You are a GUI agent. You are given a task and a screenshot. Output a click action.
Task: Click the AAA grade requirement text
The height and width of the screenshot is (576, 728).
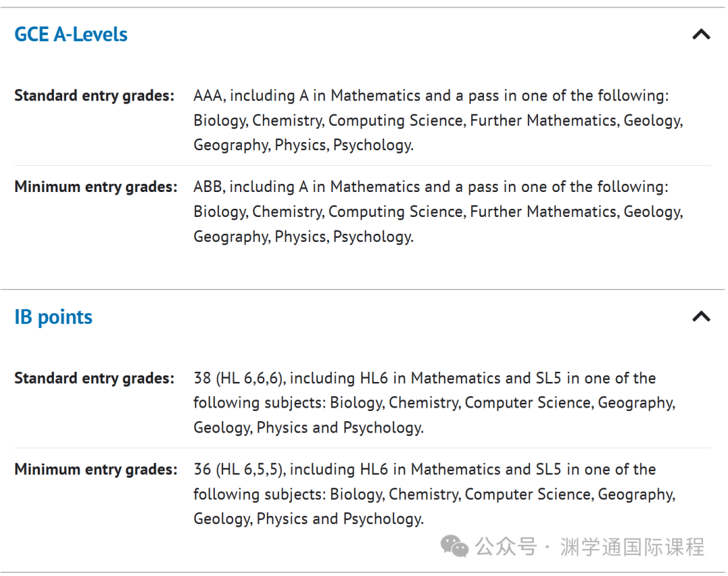(x=210, y=96)
